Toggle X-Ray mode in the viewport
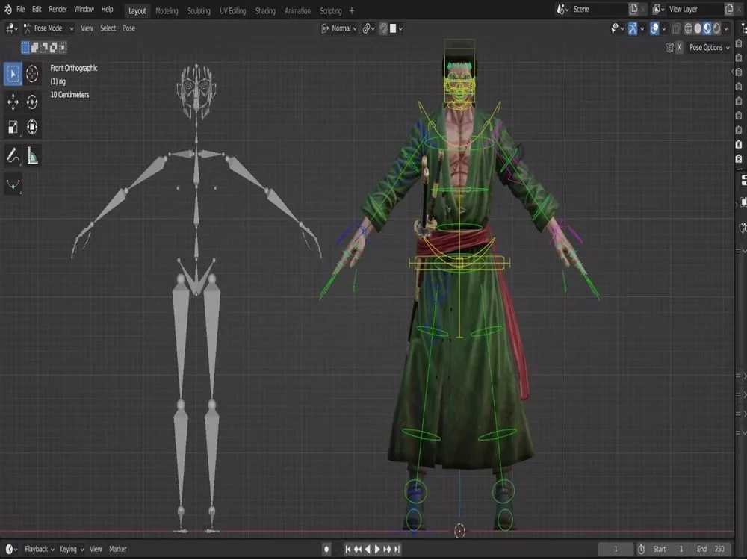Screen dimensions: 747x560 (x=675, y=28)
